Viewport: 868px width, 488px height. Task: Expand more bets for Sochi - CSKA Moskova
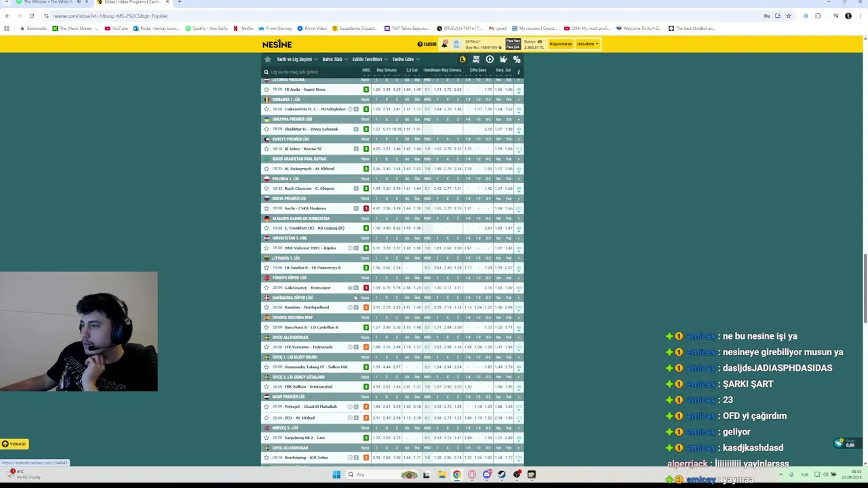519,208
